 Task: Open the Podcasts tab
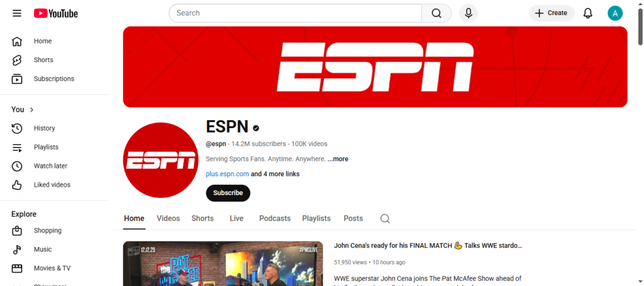[275, 218]
